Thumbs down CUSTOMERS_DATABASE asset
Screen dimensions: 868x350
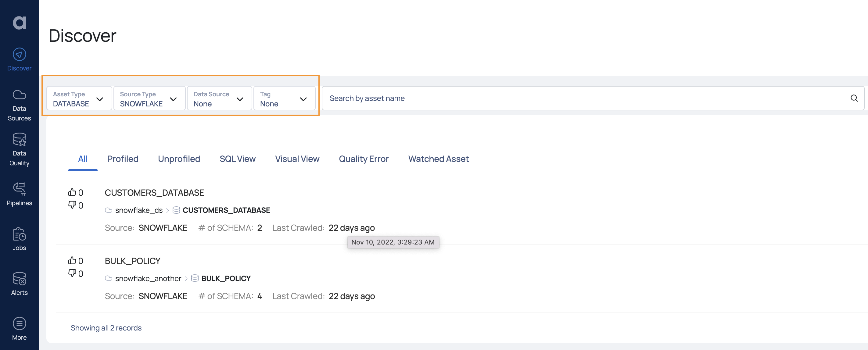[x=72, y=205]
